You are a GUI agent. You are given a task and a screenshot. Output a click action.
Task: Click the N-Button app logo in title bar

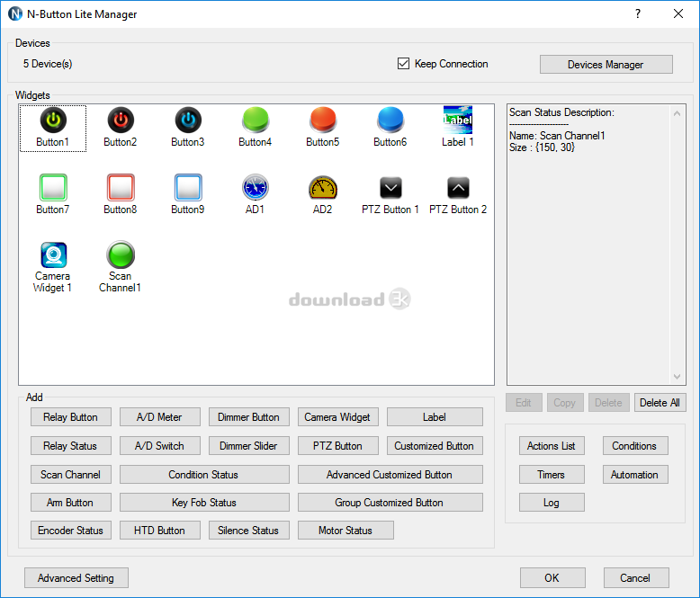tap(15, 13)
